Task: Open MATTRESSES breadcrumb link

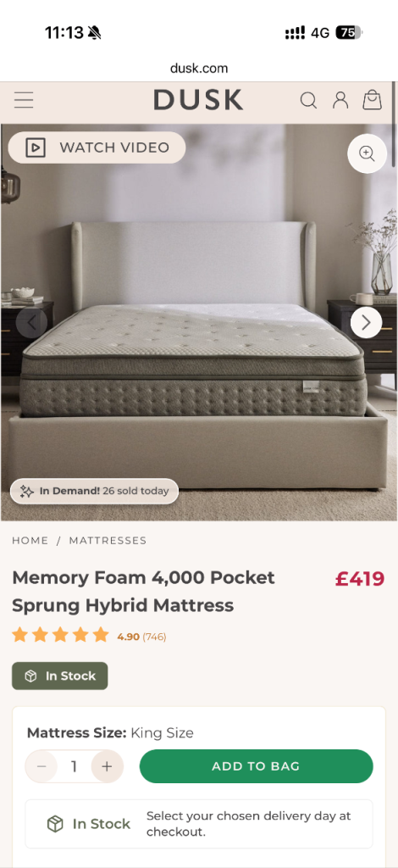Action: click(x=108, y=540)
